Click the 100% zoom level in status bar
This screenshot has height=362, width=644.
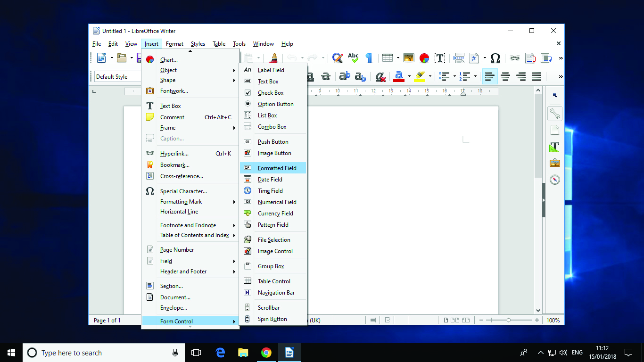[553, 321]
